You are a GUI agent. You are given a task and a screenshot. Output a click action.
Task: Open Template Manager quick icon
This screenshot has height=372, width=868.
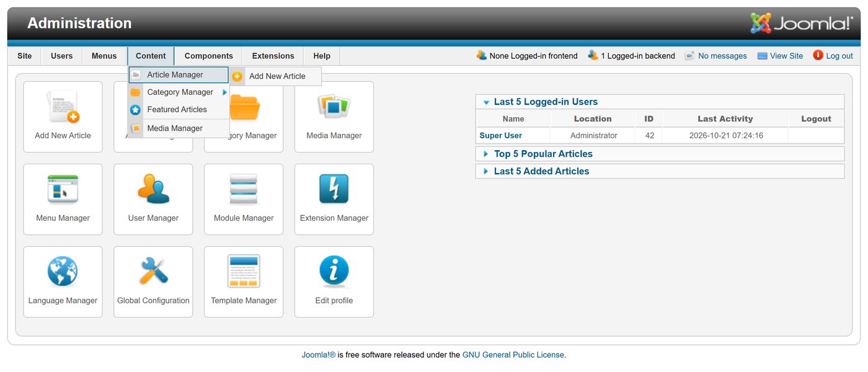pyautogui.click(x=244, y=281)
